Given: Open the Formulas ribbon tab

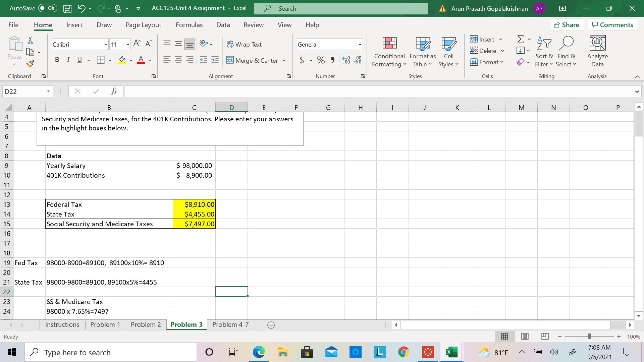Looking at the screenshot, I should pyautogui.click(x=189, y=25).
